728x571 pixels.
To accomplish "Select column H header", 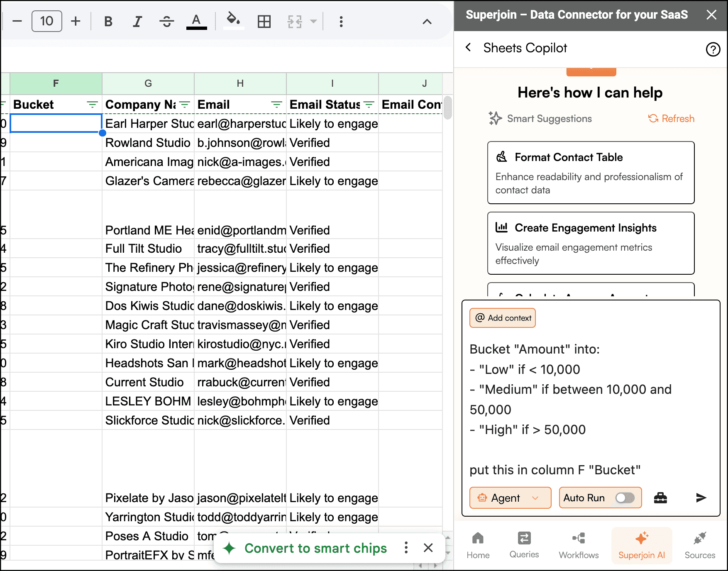I will point(240,83).
